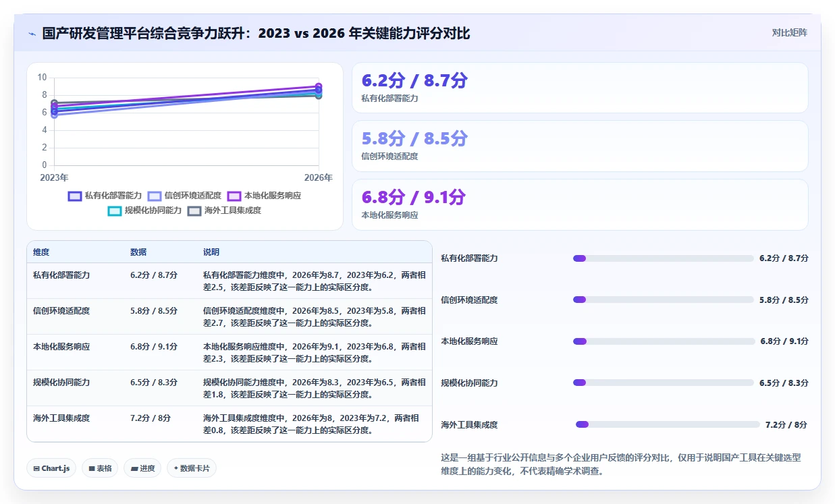This screenshot has height=504, width=835.
Task: Click the footnote text about 评分对比
Action: tap(621, 464)
